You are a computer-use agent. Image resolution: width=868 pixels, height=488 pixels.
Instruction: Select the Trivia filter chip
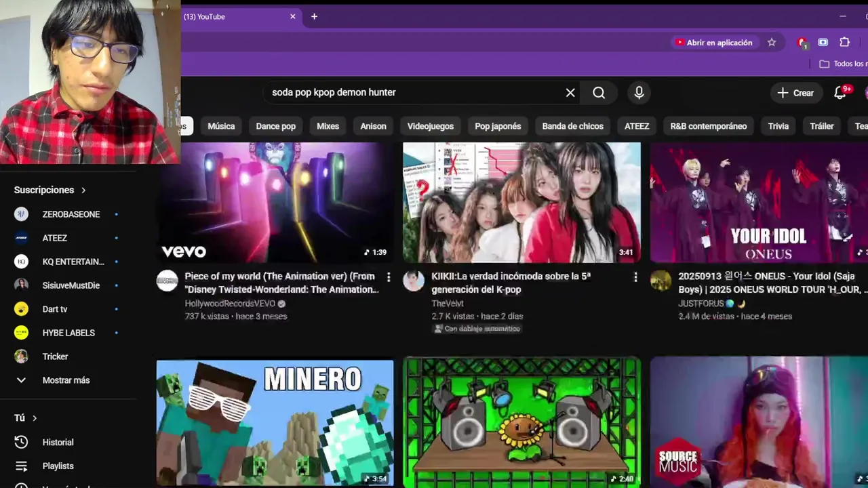click(x=778, y=126)
